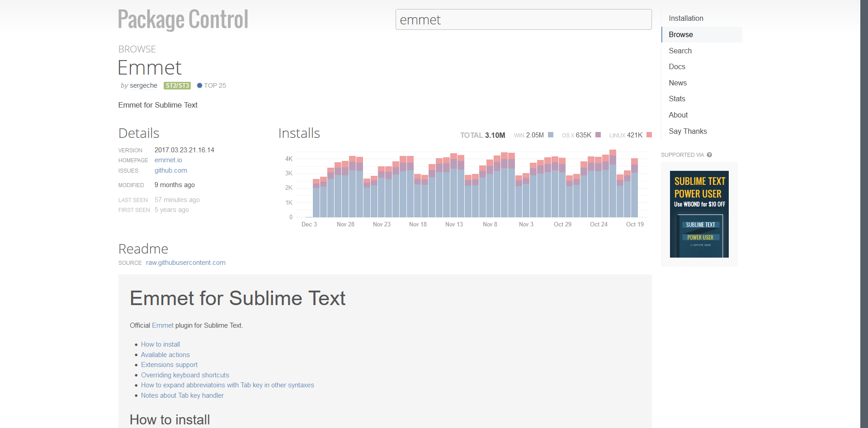Click the 57 minutes ago last seen value
Image resolution: width=868 pixels, height=428 pixels.
[177, 200]
